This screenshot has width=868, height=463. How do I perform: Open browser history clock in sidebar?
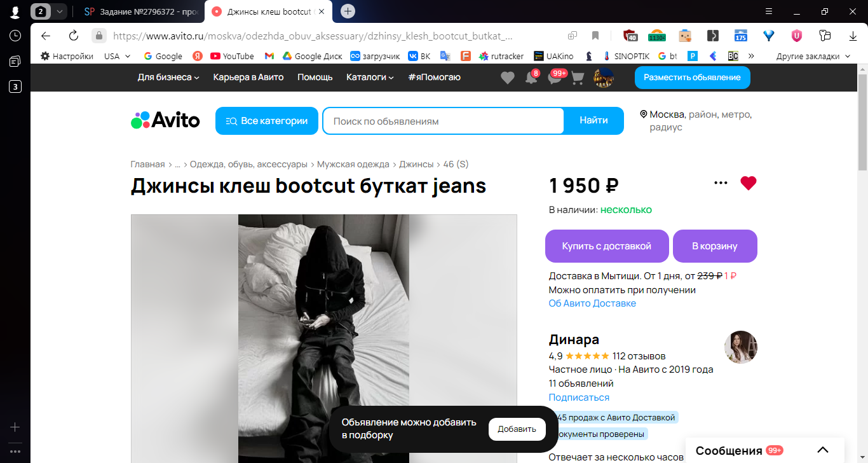tap(15, 36)
